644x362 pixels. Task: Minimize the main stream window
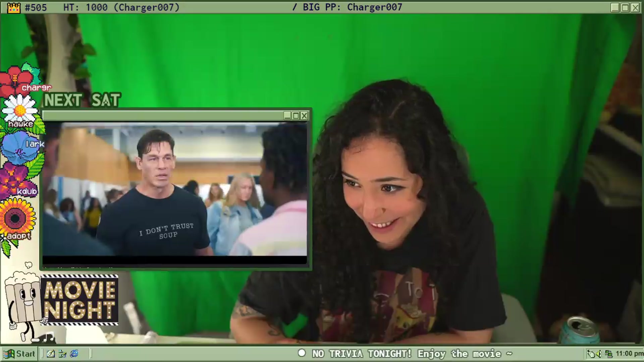coord(615,7)
